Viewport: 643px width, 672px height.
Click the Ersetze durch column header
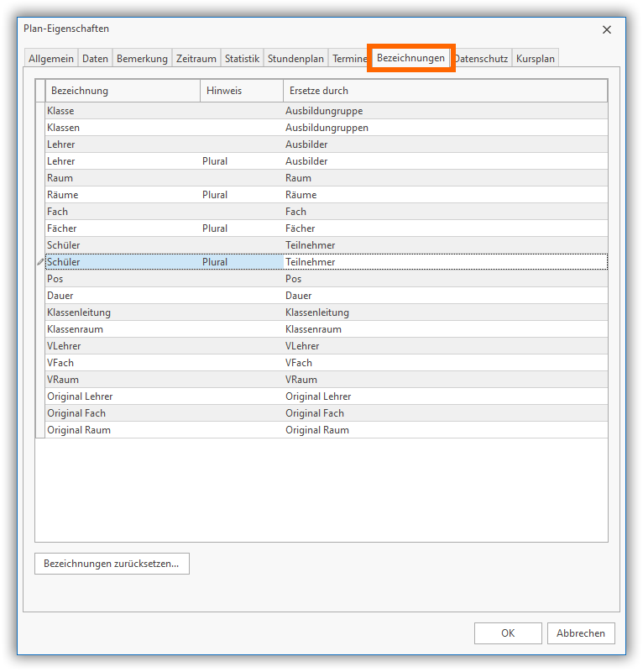[x=445, y=91]
